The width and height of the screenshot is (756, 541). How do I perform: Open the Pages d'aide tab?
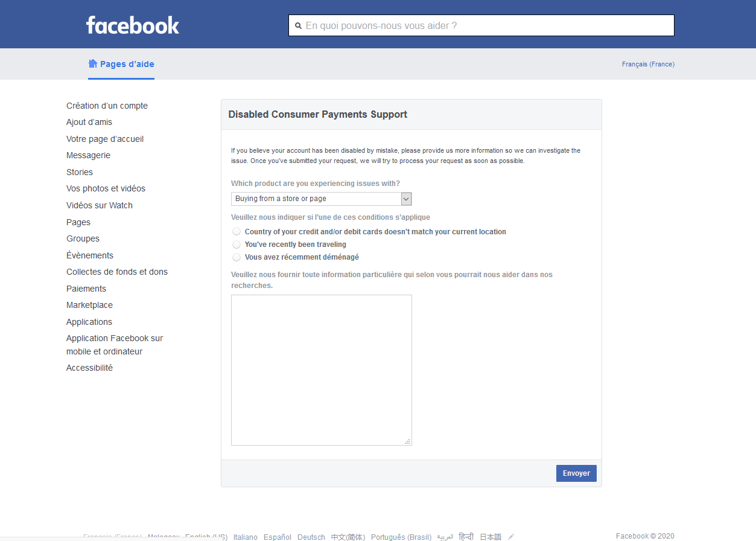[121, 64]
